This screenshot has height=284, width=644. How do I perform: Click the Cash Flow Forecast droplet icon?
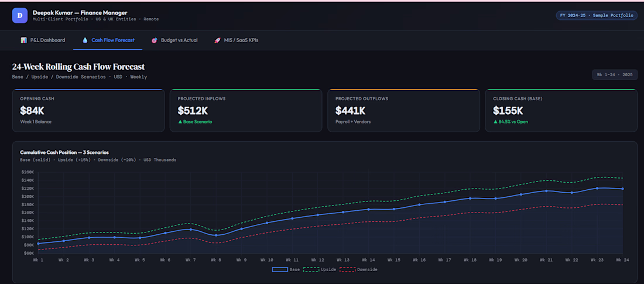coord(85,40)
